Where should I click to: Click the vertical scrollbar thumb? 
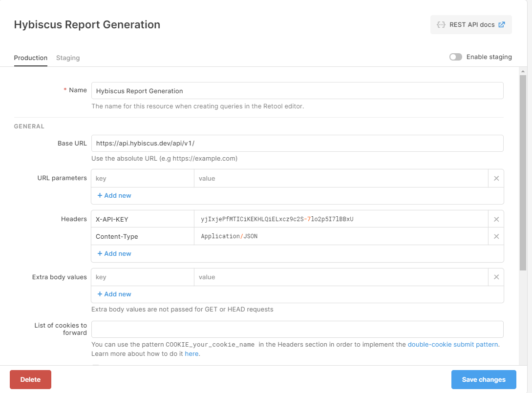pyautogui.click(x=523, y=173)
